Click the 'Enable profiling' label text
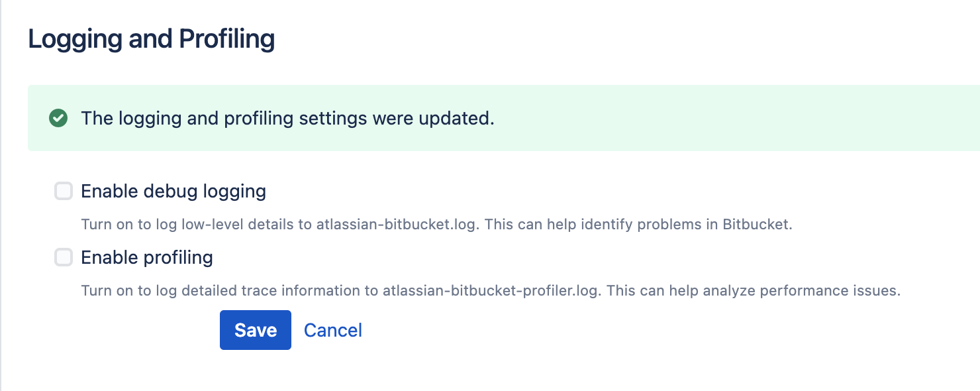 (x=147, y=257)
